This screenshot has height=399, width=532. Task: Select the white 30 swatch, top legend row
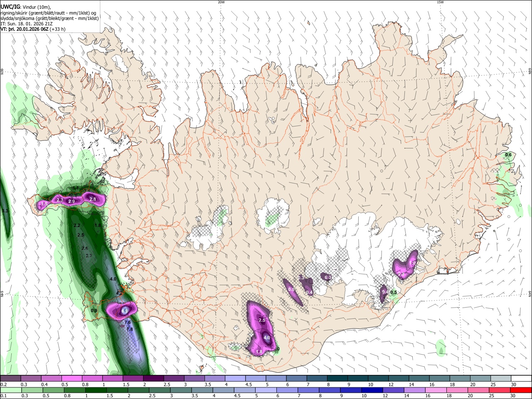point(522,379)
